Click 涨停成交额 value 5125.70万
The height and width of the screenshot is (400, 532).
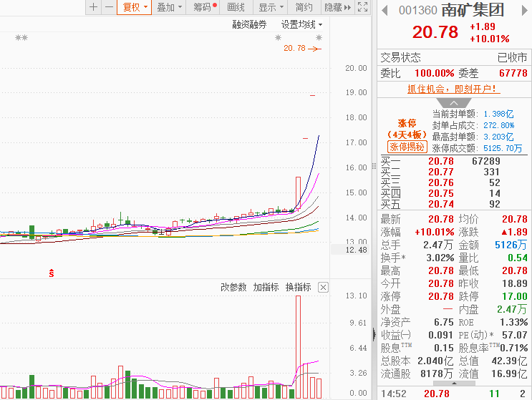[x=503, y=148]
